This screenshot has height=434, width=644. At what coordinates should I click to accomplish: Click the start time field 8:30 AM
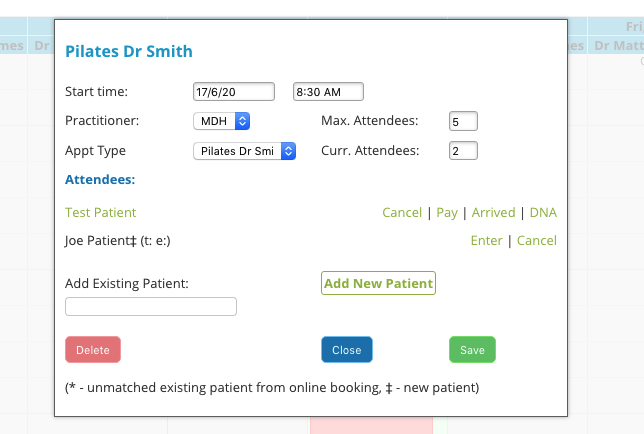coord(328,92)
